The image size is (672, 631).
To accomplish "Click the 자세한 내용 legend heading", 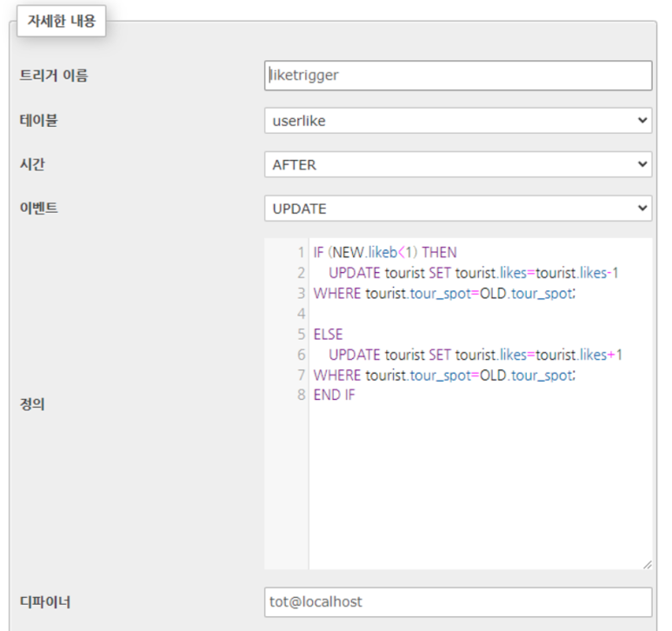I will tap(61, 21).
